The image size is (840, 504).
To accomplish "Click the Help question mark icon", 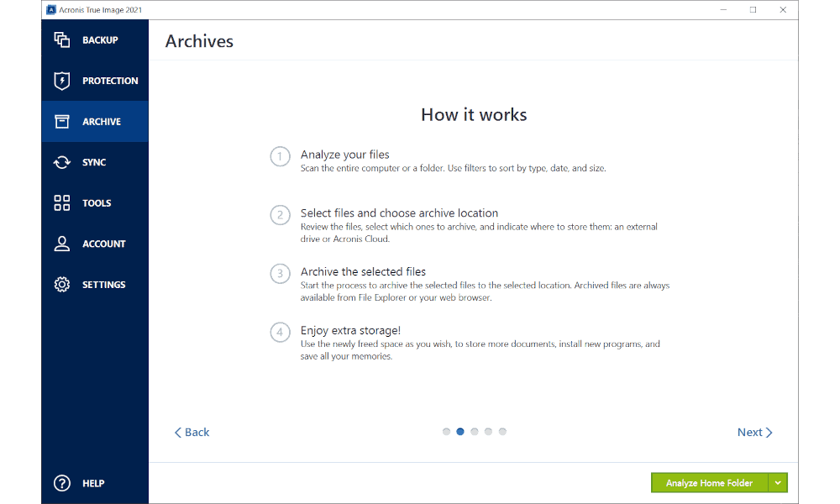I will click(62, 483).
